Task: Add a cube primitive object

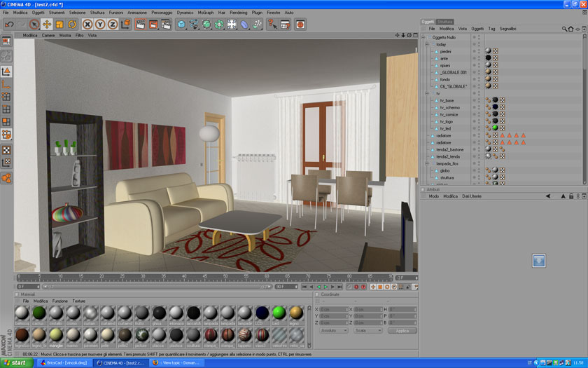Action: [181, 25]
